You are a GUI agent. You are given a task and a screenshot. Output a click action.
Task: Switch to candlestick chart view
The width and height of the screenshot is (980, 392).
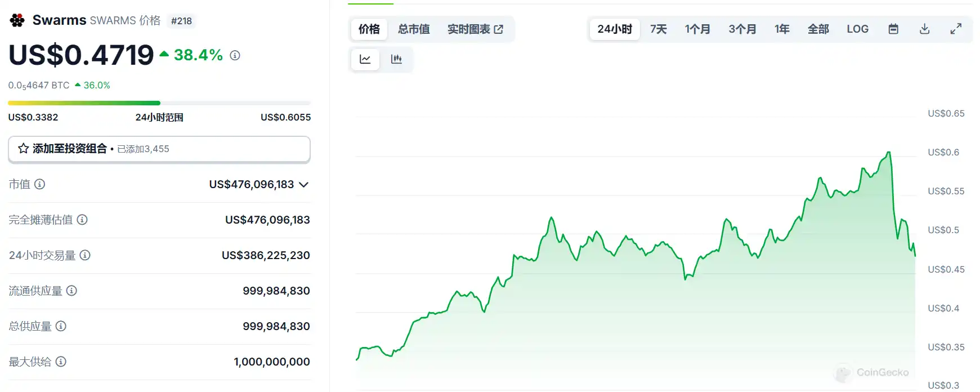[396, 59]
